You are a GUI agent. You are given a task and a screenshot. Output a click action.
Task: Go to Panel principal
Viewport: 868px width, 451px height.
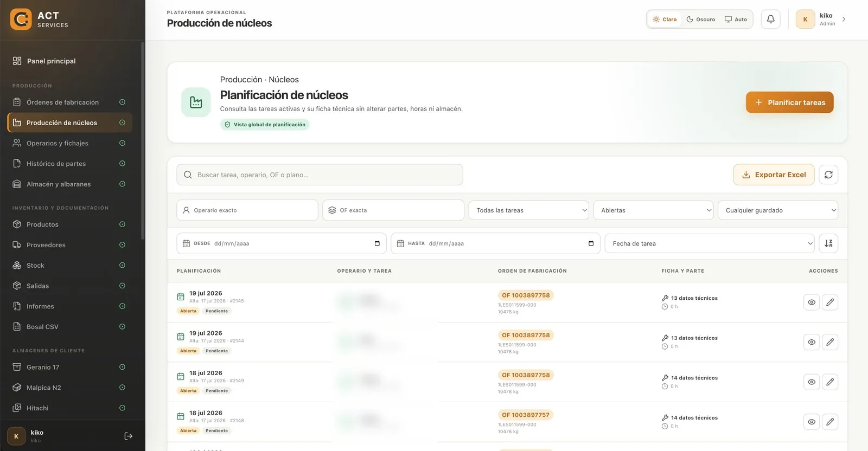(x=69, y=61)
